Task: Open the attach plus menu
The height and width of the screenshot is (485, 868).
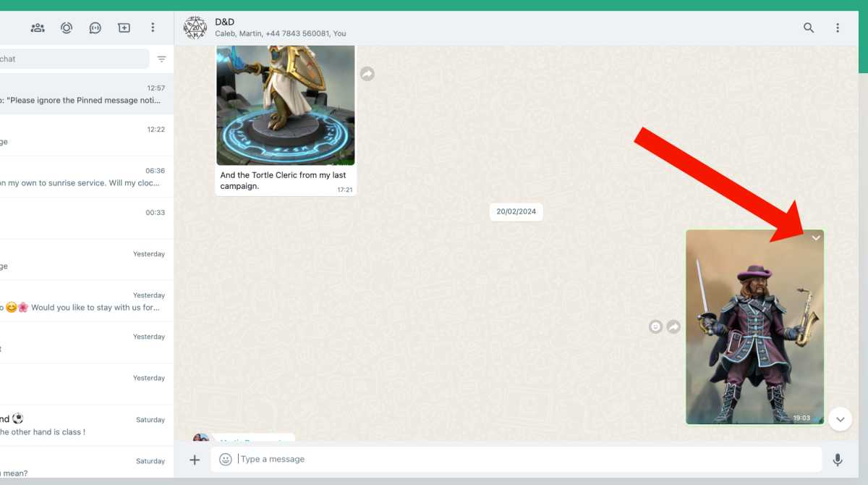Action: [195, 460]
